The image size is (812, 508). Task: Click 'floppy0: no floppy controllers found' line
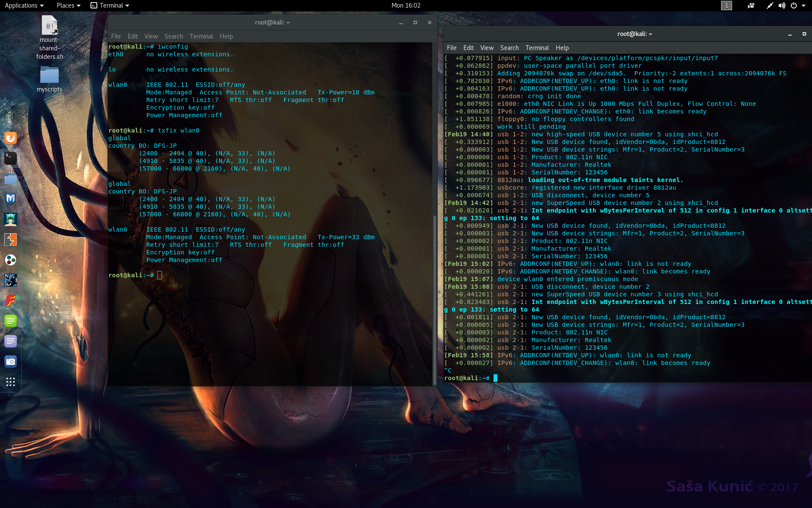click(x=566, y=119)
